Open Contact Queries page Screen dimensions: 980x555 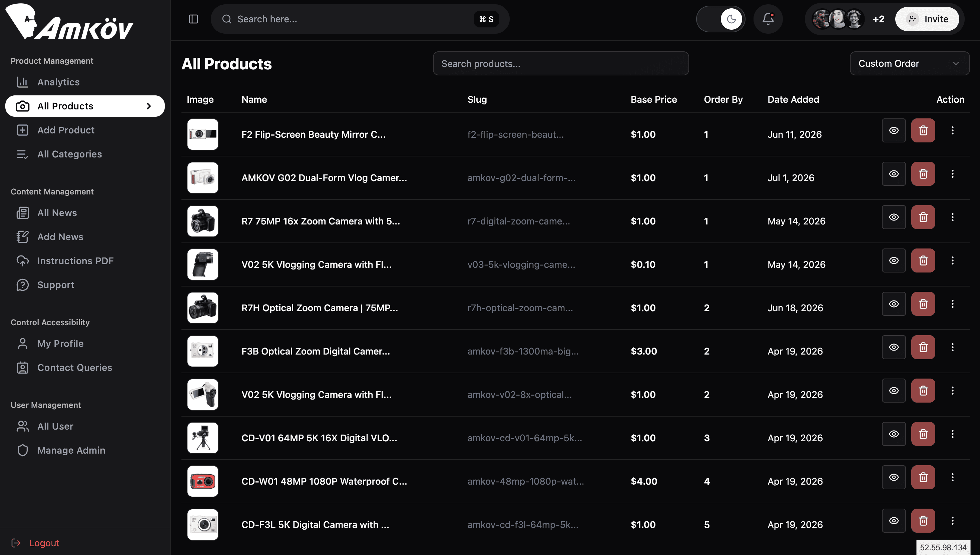(85, 368)
